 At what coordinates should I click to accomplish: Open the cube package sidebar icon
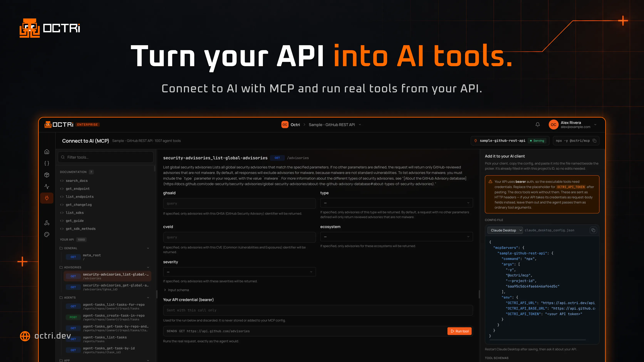click(47, 175)
